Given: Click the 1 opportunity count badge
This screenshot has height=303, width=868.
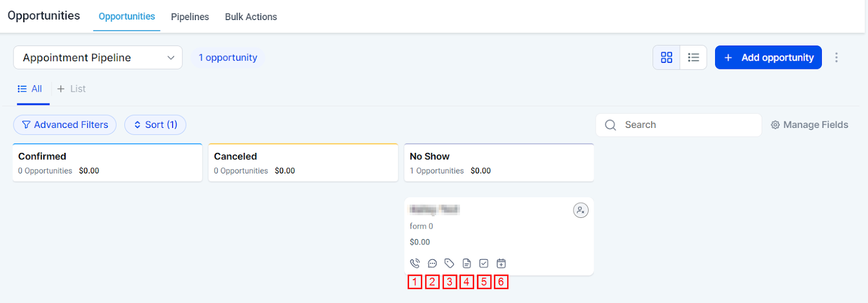Looking at the screenshot, I should pos(228,57).
